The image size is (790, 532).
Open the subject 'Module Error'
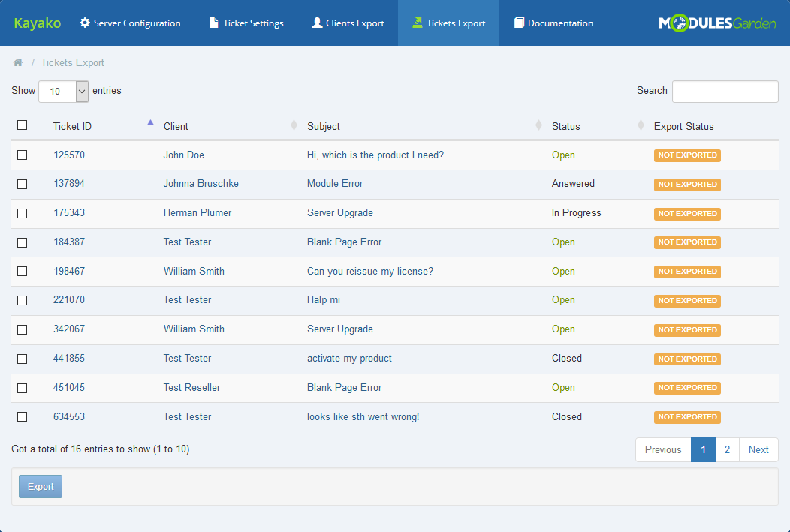[x=335, y=184]
